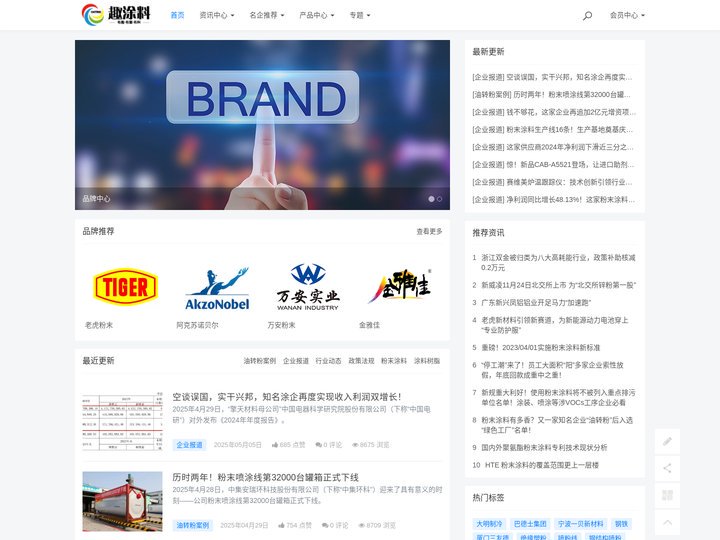Switch to 企业报道 tab
The image size is (720, 540).
coord(296,361)
